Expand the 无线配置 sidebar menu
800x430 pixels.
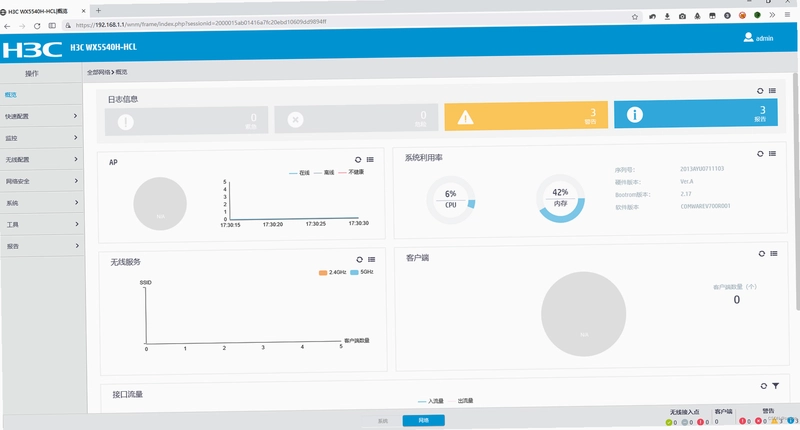[41, 160]
